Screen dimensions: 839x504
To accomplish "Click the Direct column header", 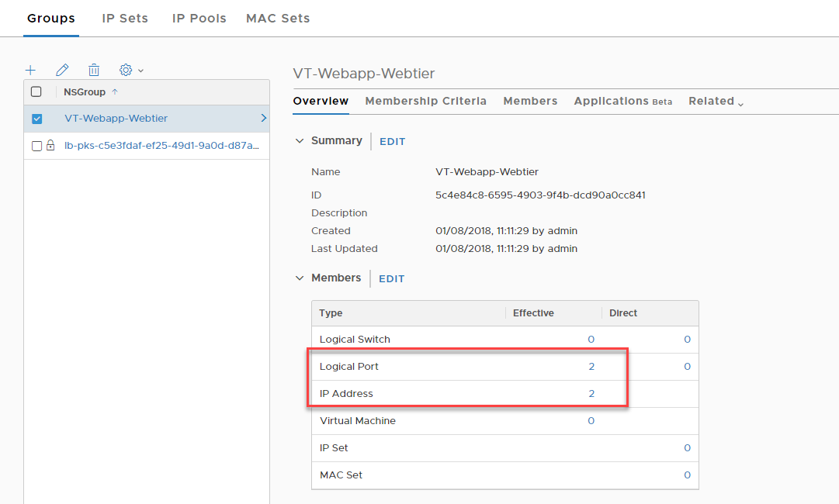I will point(622,313).
